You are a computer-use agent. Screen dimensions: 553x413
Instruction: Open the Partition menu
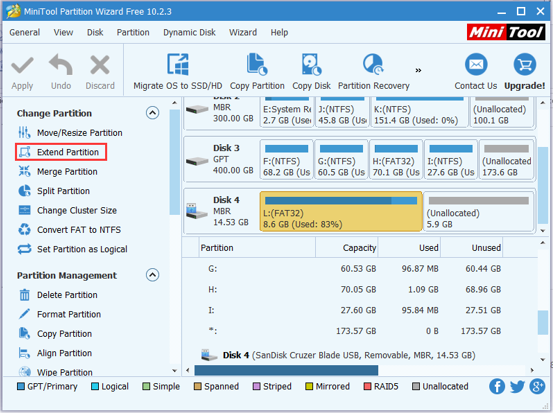(133, 32)
